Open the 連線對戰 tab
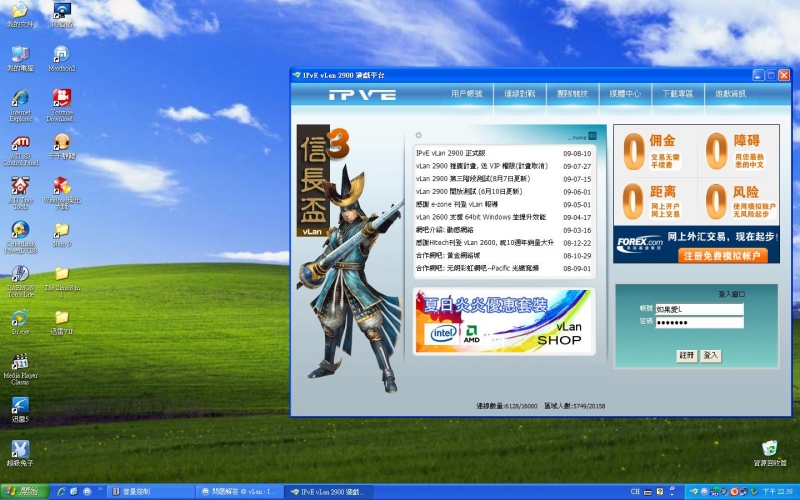Screen dimensions: 800x500 point(519,94)
